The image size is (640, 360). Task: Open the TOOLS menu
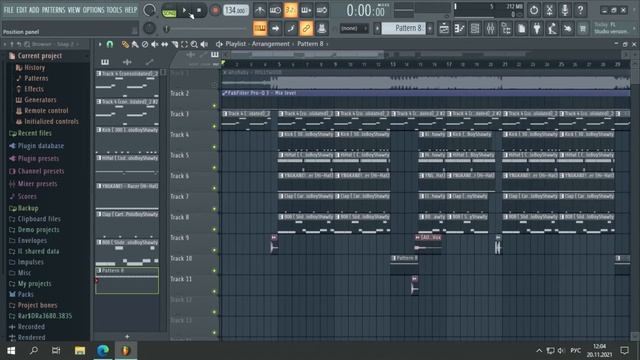pos(114,10)
